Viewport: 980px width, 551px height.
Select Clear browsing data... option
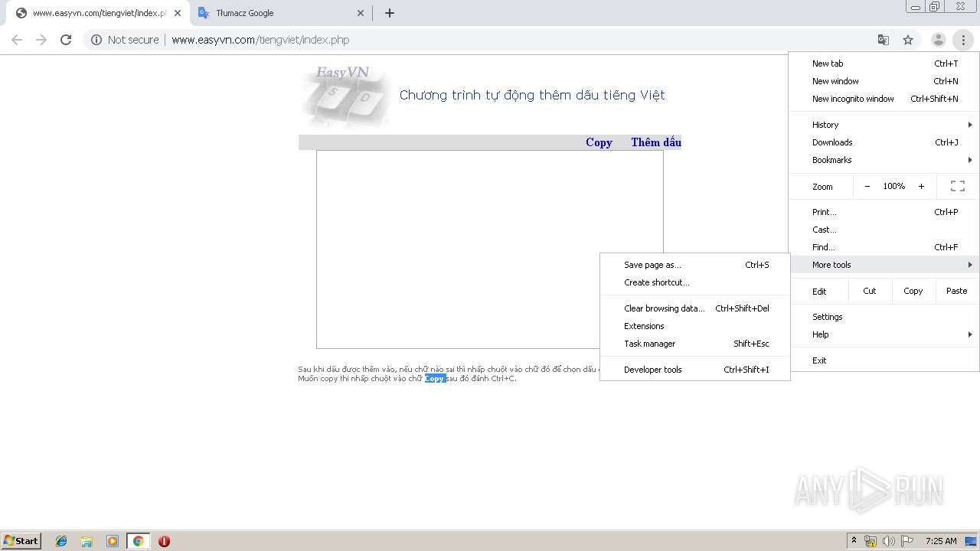pyautogui.click(x=695, y=308)
